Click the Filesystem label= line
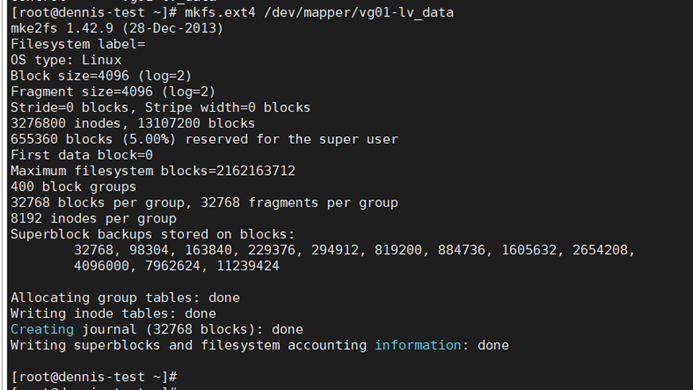Image resolution: width=693 pixels, height=390 pixels. click(78, 44)
